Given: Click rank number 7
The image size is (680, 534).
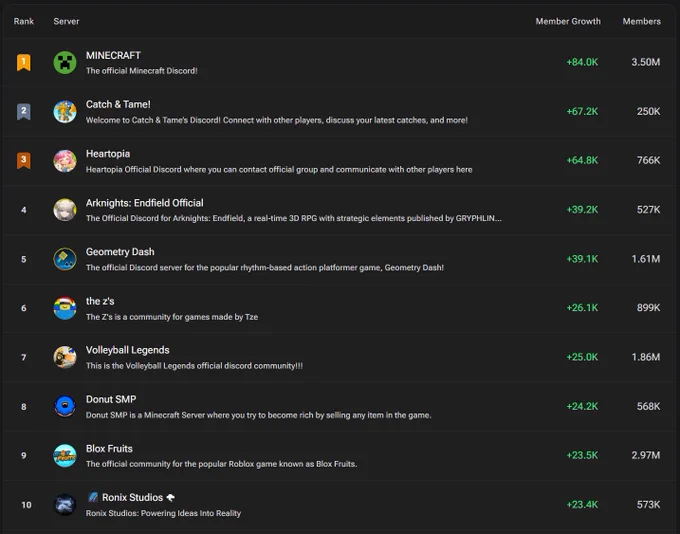Looking at the screenshot, I should [24, 357].
